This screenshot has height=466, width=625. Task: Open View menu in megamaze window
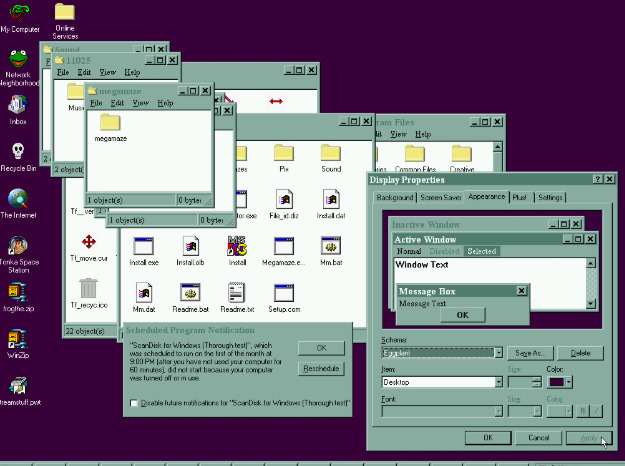coord(140,103)
